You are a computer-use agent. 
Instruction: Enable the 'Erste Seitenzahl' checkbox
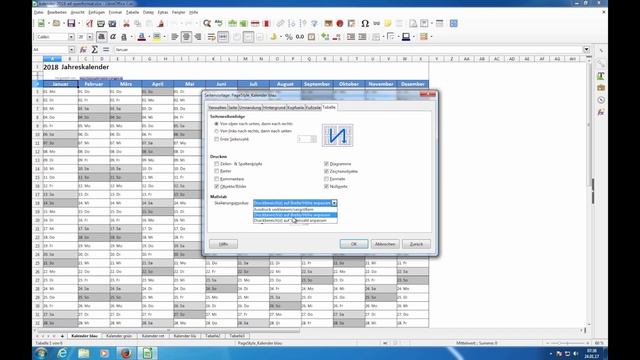click(217, 139)
